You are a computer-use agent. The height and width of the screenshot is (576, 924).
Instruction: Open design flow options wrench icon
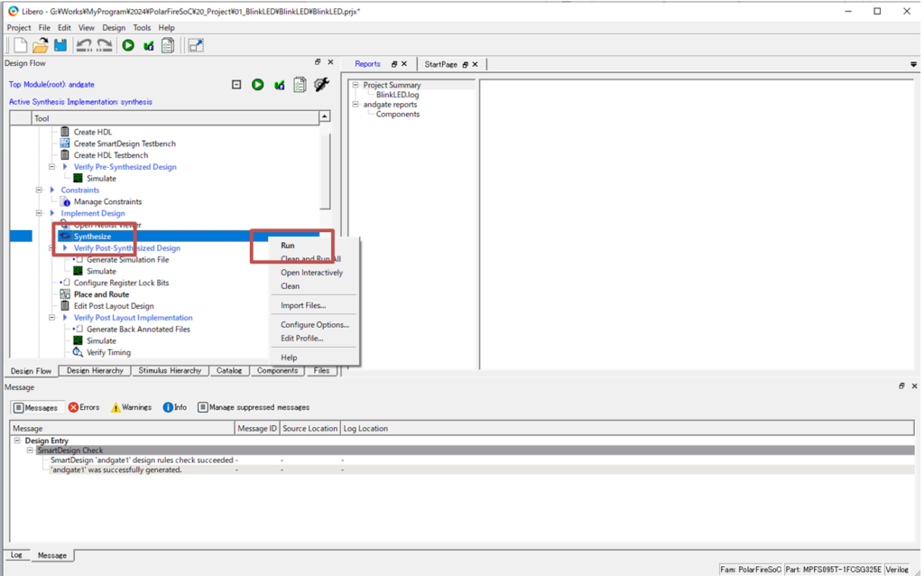(x=321, y=85)
